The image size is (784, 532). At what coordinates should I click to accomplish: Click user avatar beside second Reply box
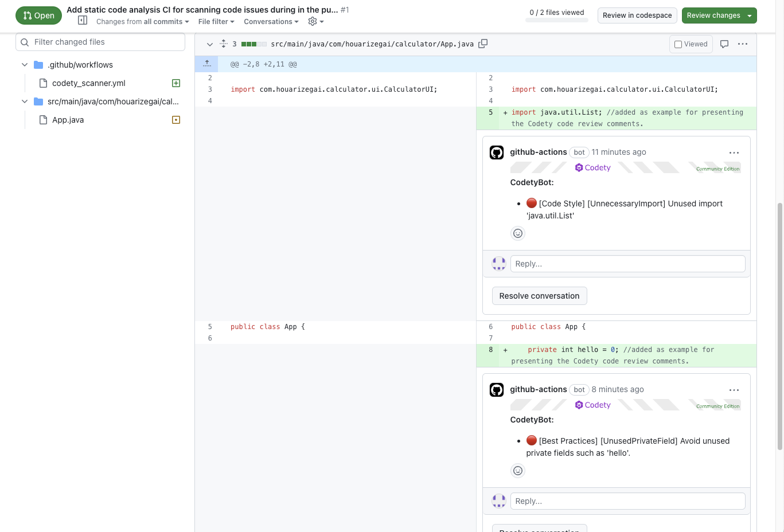tap(499, 501)
